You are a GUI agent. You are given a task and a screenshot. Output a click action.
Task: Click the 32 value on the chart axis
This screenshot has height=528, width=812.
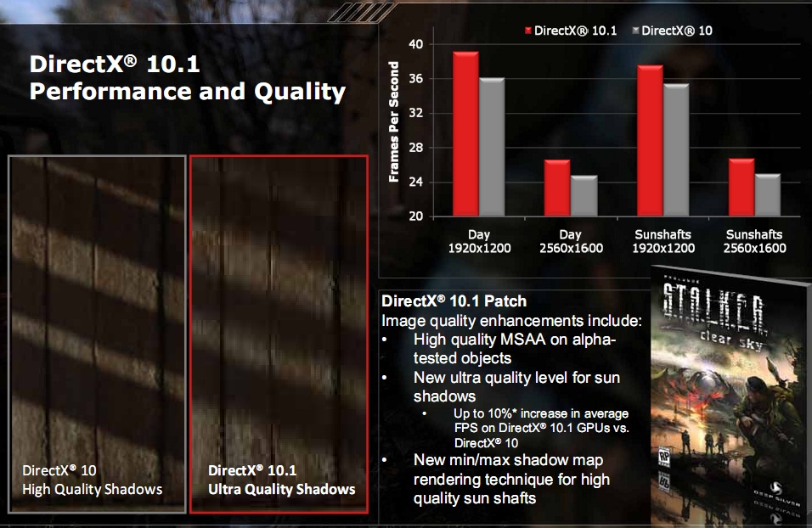click(x=416, y=113)
